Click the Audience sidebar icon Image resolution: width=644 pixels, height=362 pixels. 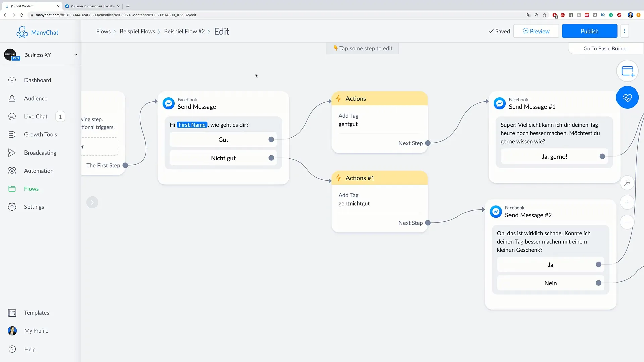click(x=12, y=98)
